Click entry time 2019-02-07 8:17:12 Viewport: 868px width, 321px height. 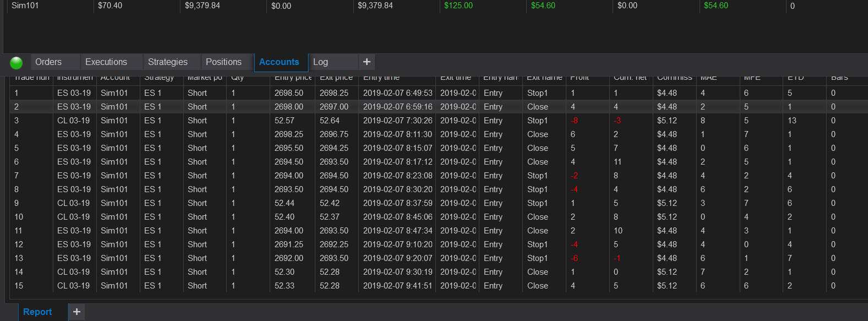coord(398,162)
